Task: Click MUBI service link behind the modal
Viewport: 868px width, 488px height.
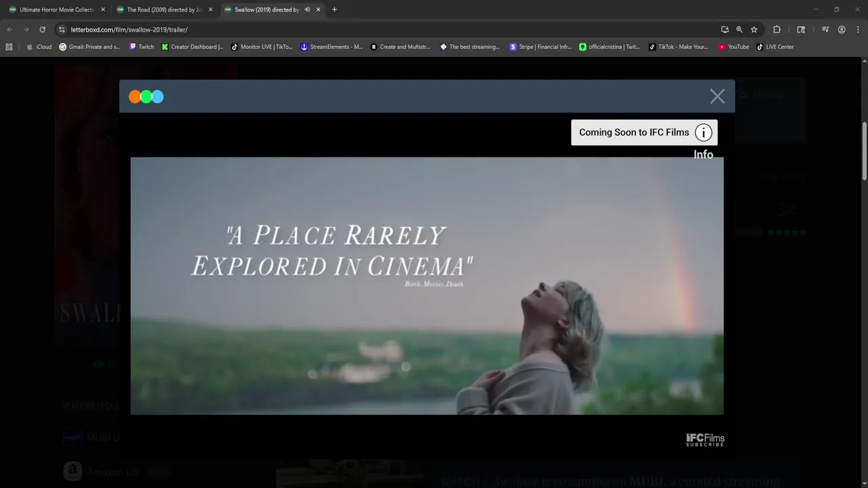Action: click(x=92, y=438)
